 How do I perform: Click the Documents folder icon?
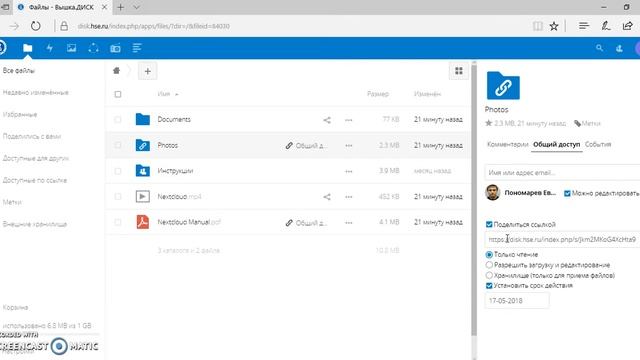[x=142, y=119]
